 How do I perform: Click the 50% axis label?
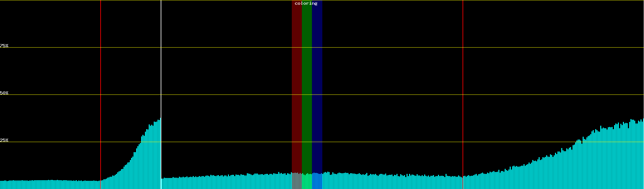pyautogui.click(x=4, y=93)
